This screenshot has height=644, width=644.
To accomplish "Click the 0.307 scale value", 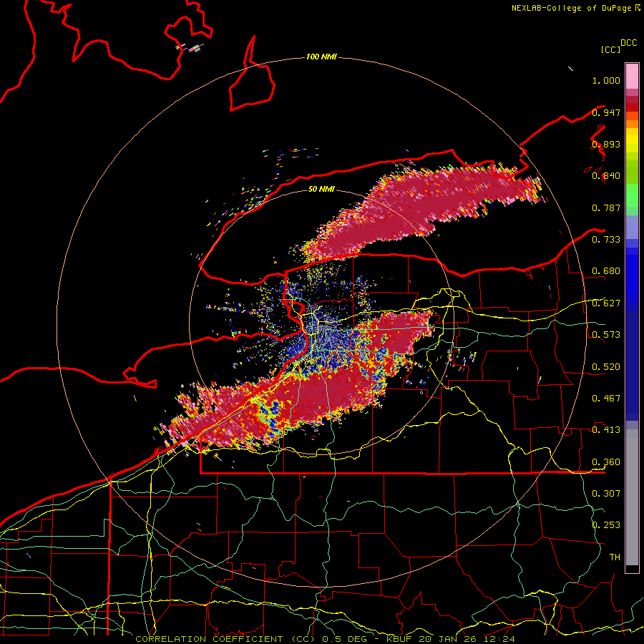I will [x=606, y=494].
